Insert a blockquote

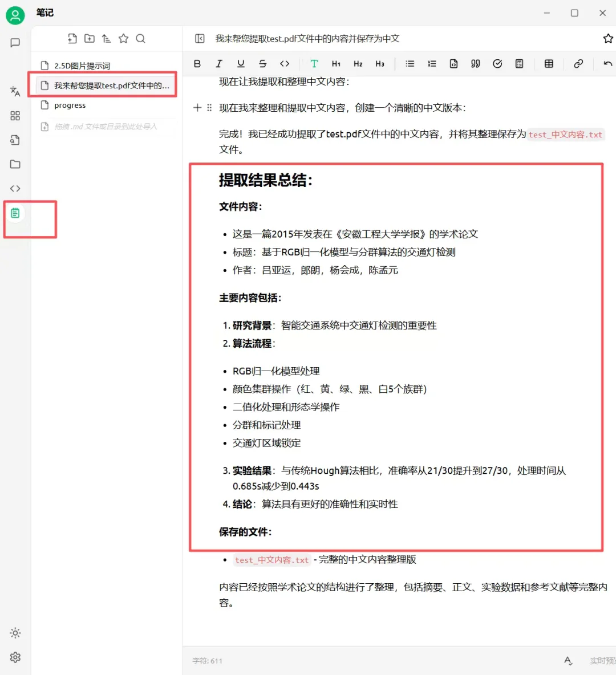(x=475, y=63)
